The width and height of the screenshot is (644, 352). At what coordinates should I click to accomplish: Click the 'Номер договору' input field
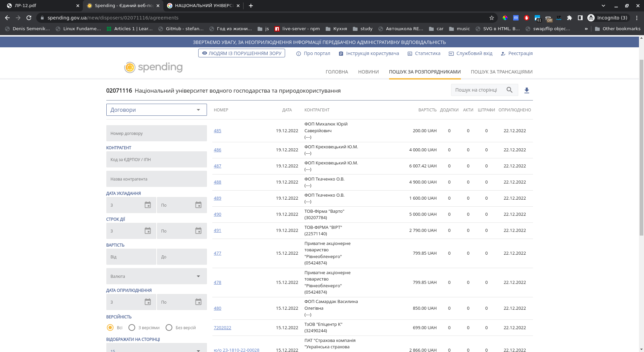click(x=156, y=133)
